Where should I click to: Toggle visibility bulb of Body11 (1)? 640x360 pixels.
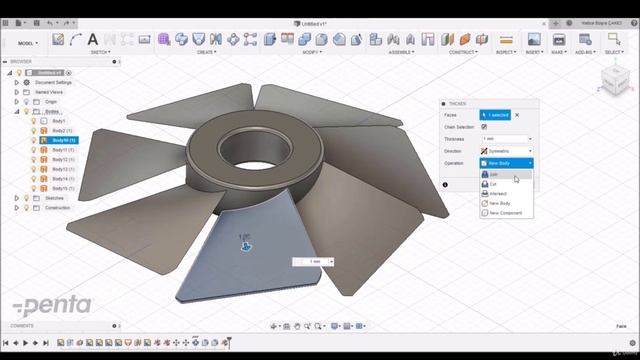pyautogui.click(x=34, y=150)
